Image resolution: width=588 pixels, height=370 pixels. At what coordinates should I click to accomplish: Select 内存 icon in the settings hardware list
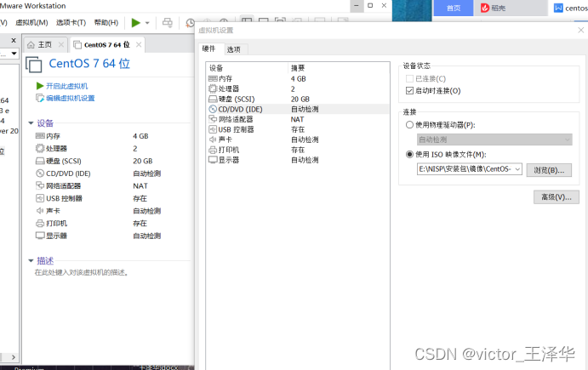pyautogui.click(x=213, y=79)
